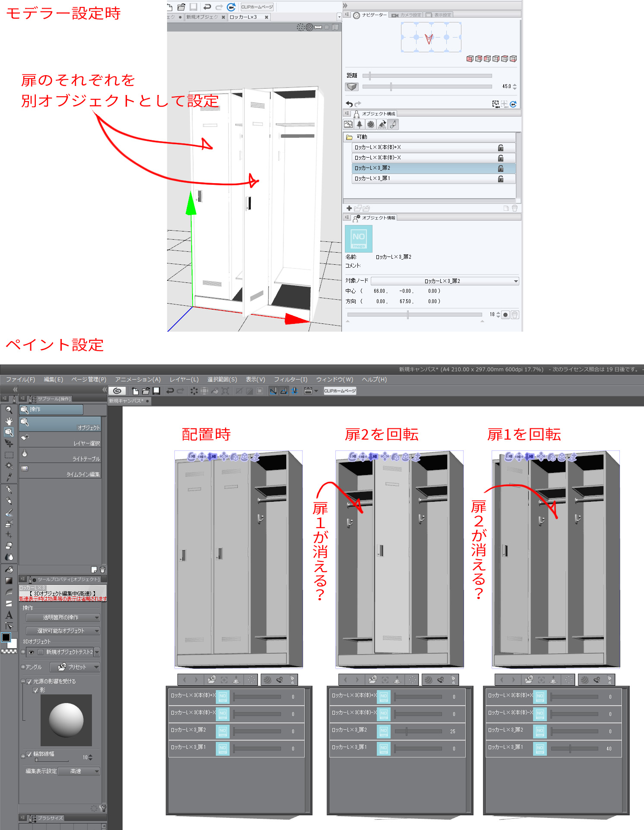Switch to the 表示設定 tab

click(x=439, y=15)
